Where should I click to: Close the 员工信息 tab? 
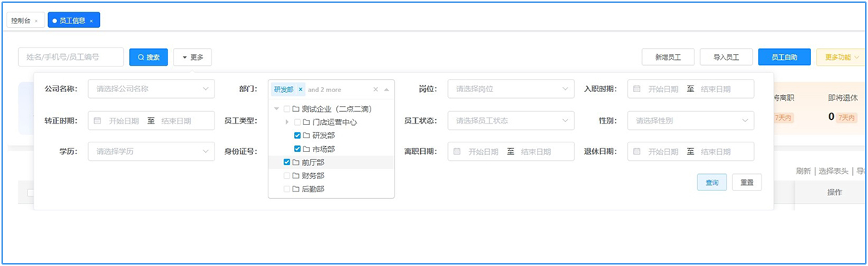[x=91, y=21]
